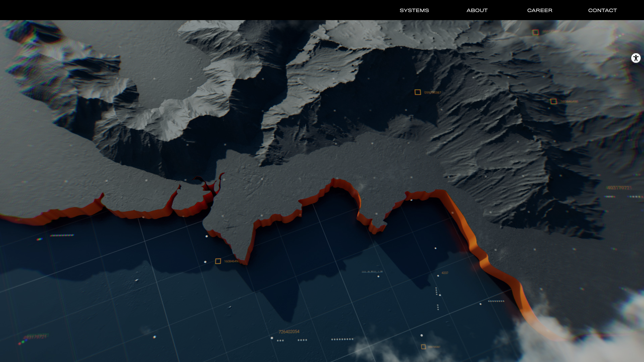Open the CAREER link in header
This screenshot has height=362, width=644.
(x=540, y=10)
